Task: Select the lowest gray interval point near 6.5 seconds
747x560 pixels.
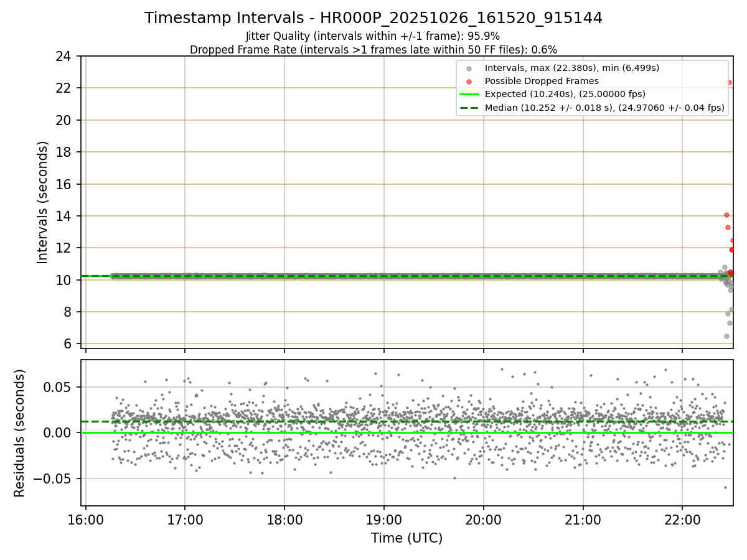Action: tap(726, 336)
